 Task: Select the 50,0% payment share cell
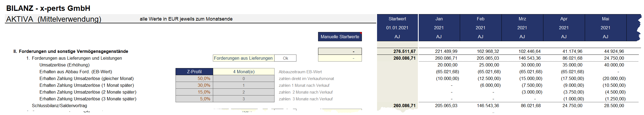pyautogui.click(x=194, y=78)
